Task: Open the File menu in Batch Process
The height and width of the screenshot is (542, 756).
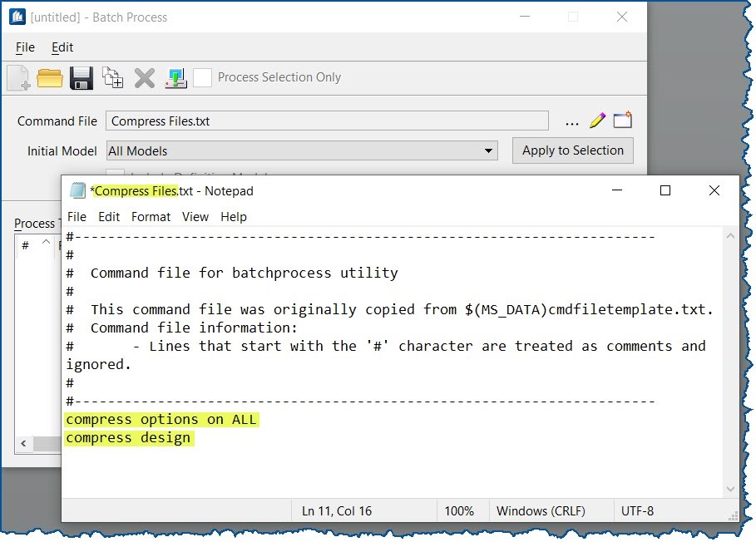Action: (x=25, y=47)
